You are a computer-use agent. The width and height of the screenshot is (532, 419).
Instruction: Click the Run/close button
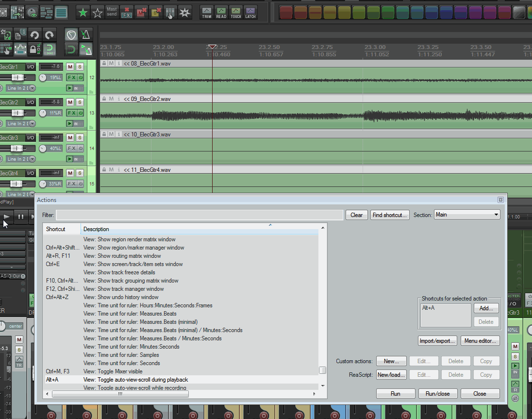438,394
